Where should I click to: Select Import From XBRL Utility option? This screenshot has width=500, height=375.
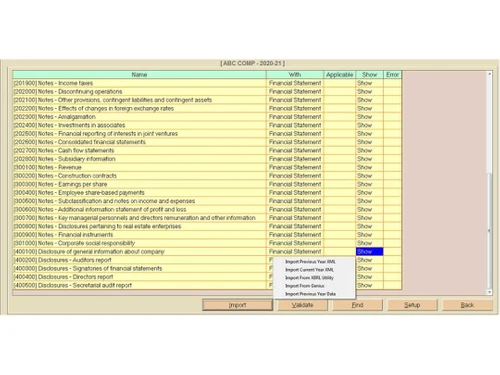click(x=309, y=278)
